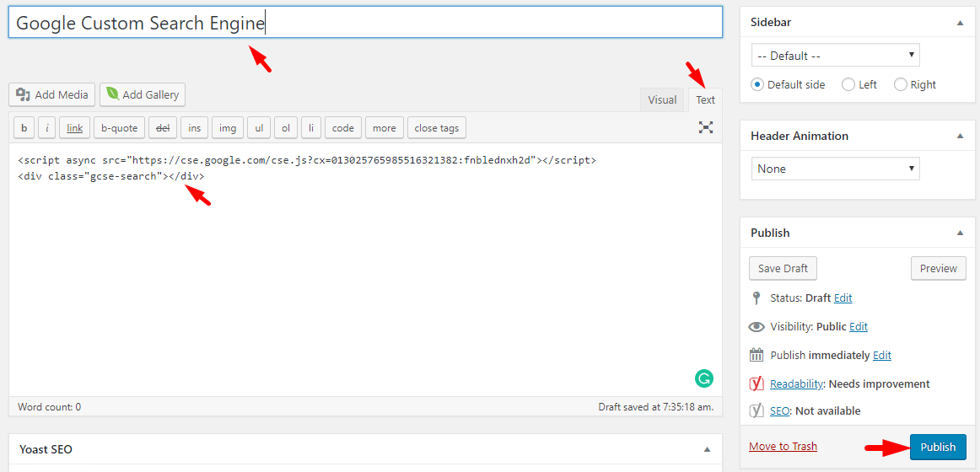Choose the 'Left' sidebar radio button

point(848,84)
